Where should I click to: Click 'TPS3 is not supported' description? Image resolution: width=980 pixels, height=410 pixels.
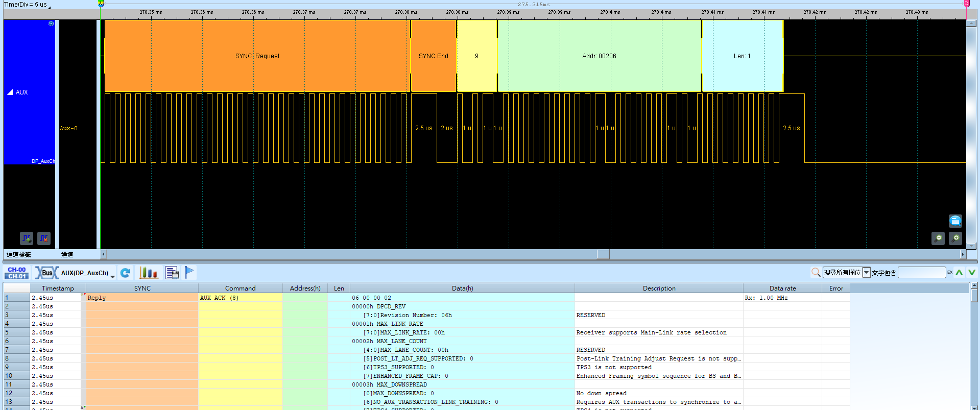(659, 367)
